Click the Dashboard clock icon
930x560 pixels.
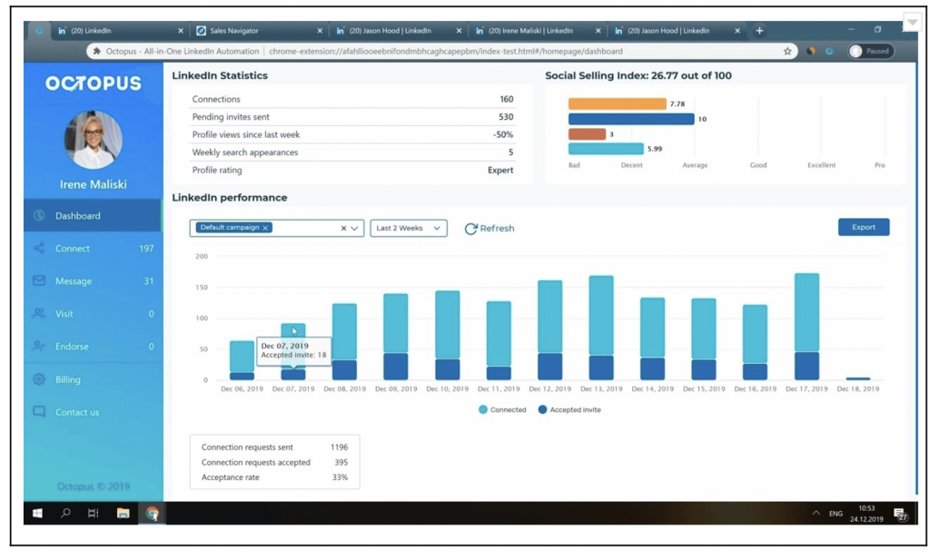[39, 216]
